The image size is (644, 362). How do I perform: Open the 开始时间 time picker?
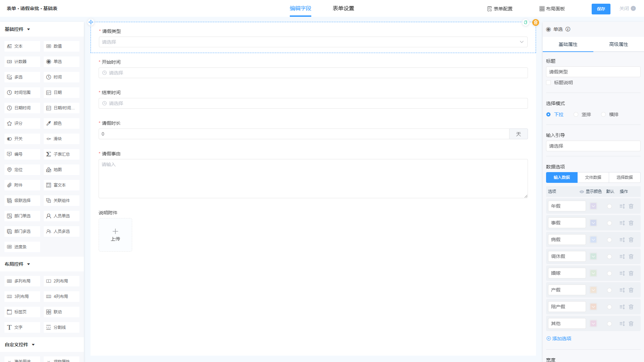point(313,73)
